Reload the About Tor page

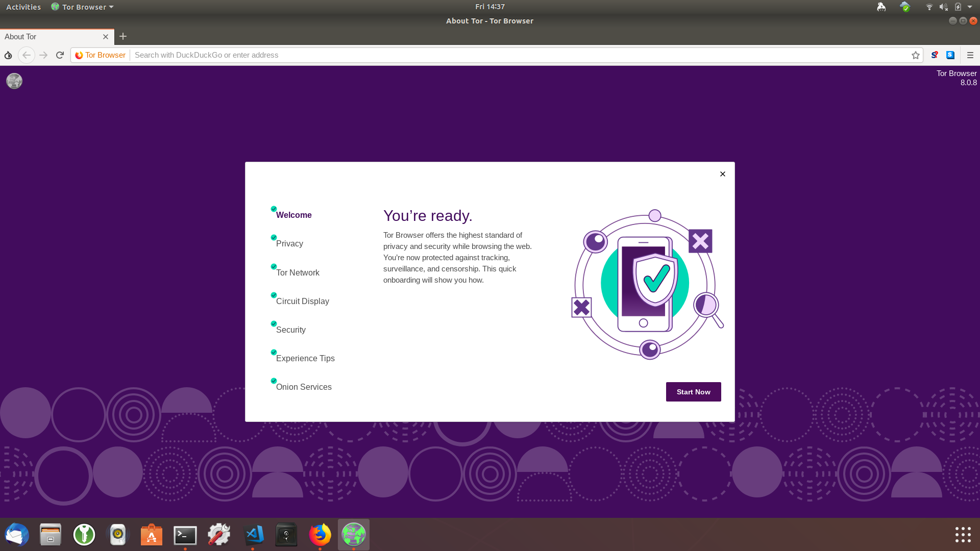(x=60, y=55)
